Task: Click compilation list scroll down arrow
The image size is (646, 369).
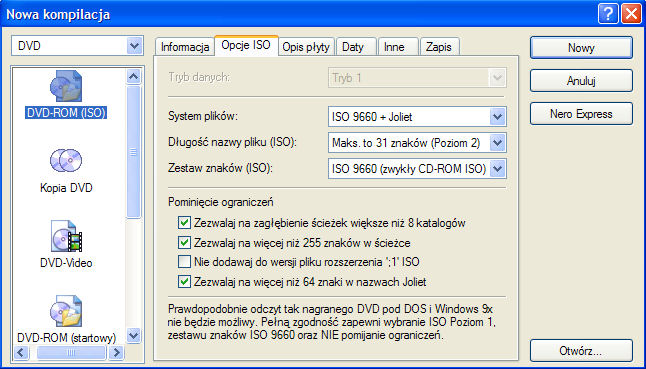Action: (x=134, y=335)
